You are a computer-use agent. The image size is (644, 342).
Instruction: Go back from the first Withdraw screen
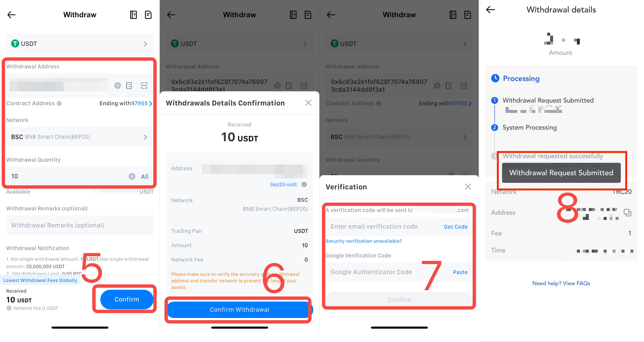coord(11,15)
